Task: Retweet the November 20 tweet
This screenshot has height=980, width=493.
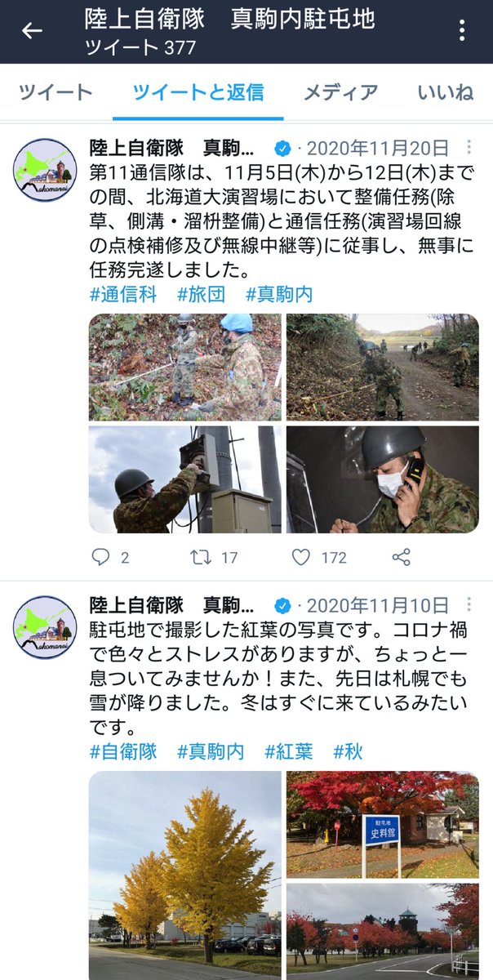Action: tap(213, 558)
